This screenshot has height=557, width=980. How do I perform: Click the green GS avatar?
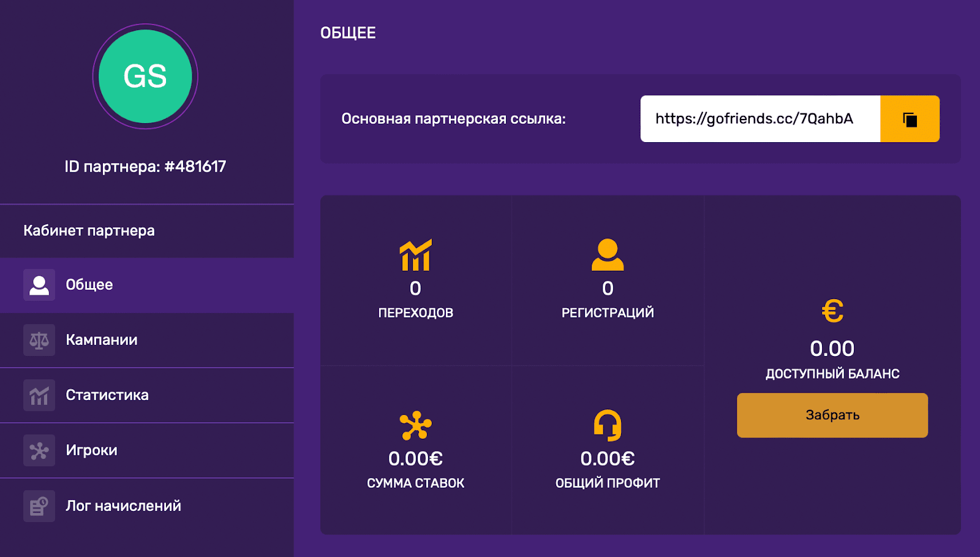(145, 77)
